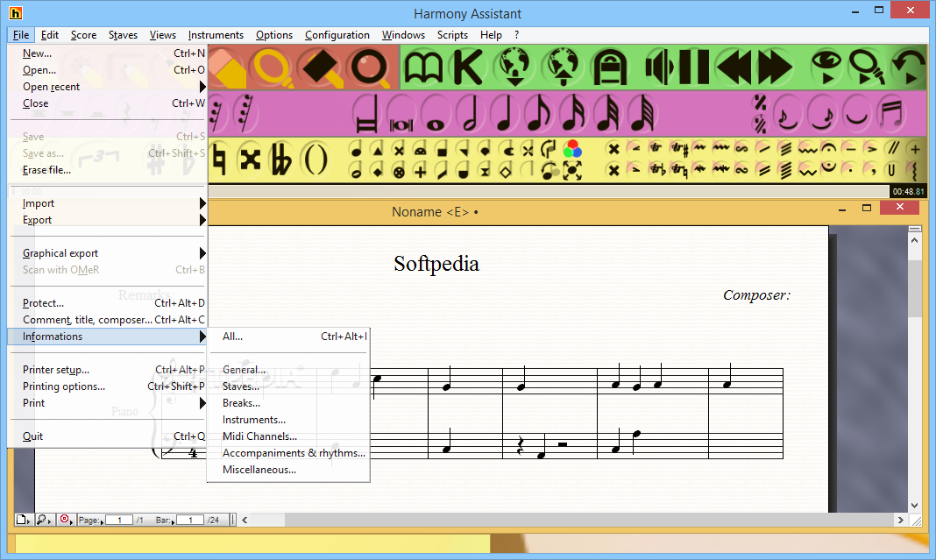Choose Open... from File menu
The height and width of the screenshot is (560, 936).
point(108,70)
